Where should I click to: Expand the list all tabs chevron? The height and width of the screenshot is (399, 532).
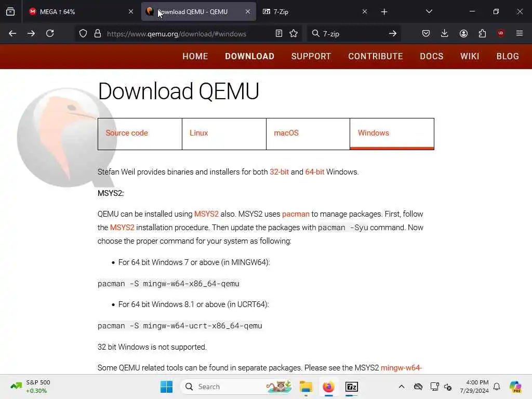click(x=429, y=11)
